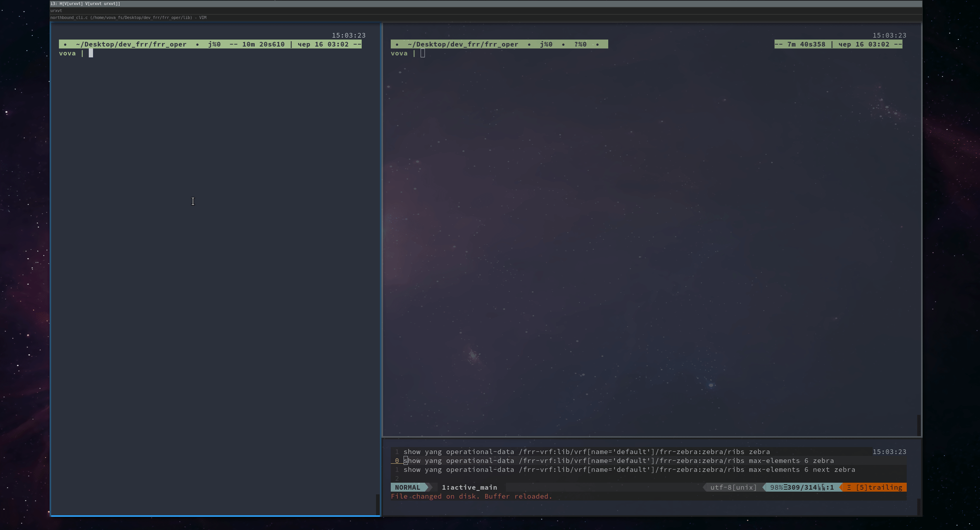Click the right pane path ~/Desktop/dev_frr/frr_oper

463,44
